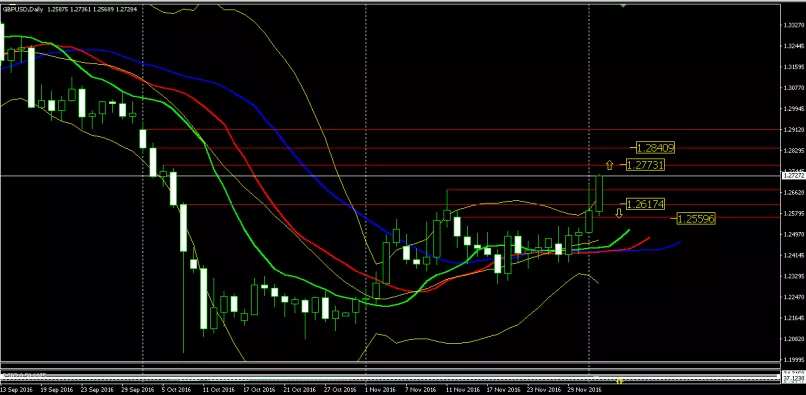The width and height of the screenshot is (806, 395).
Task: Click the 1.29120 price scale value
Action: pyautogui.click(x=794, y=130)
